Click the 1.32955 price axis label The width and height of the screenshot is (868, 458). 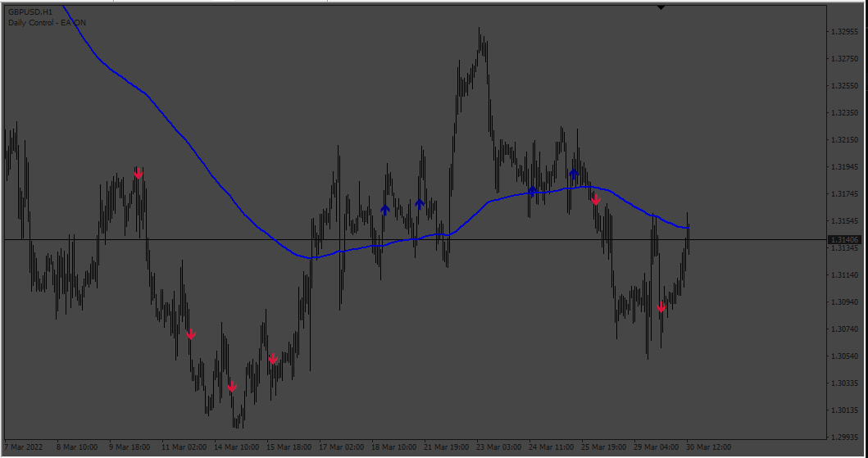click(845, 32)
